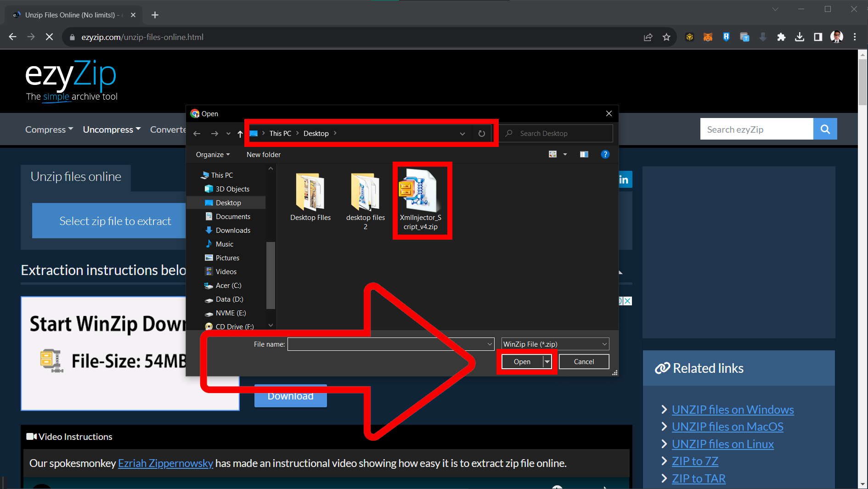Open Chrome downloads icon

pos(800,37)
